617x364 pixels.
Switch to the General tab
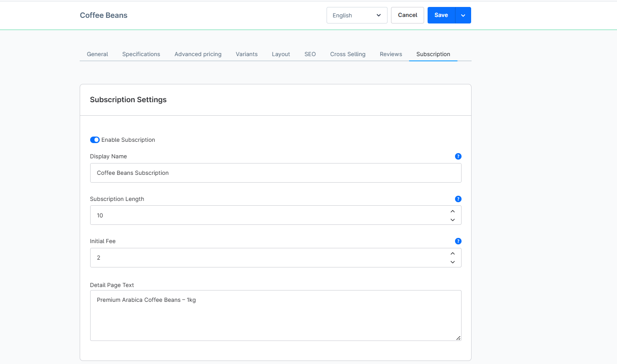tap(97, 54)
